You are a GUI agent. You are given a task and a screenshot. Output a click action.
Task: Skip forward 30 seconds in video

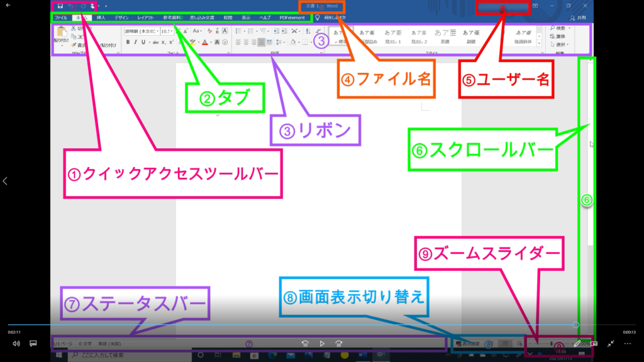pos(338,344)
